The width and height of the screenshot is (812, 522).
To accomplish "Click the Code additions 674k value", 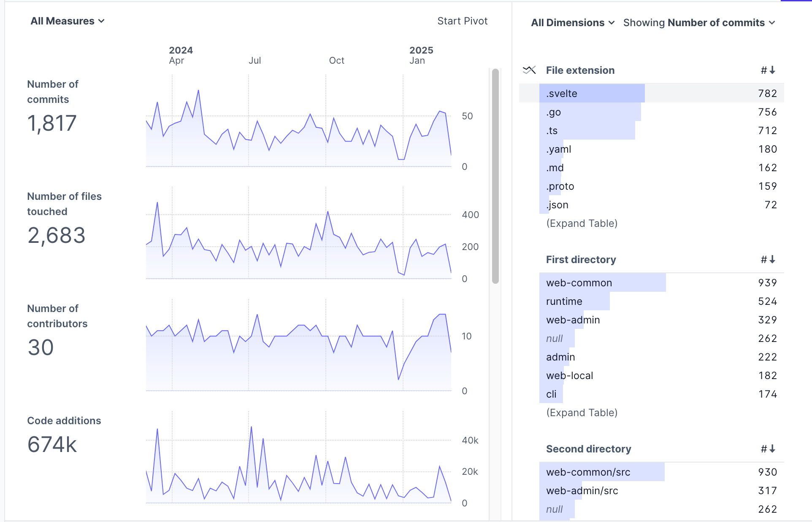I will [52, 444].
